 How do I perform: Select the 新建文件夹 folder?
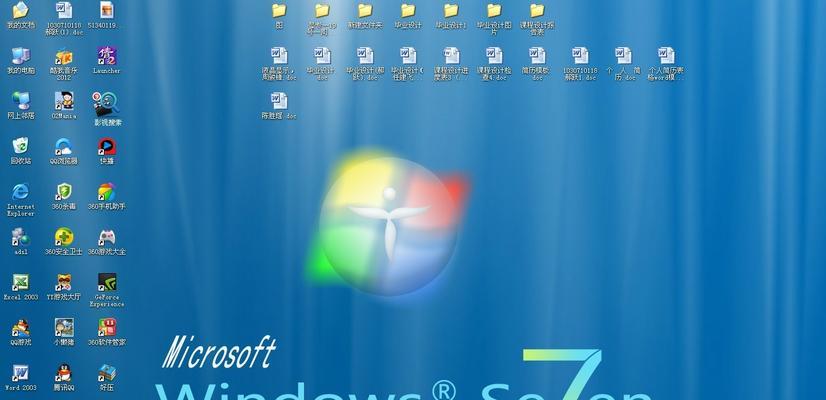tap(365, 16)
